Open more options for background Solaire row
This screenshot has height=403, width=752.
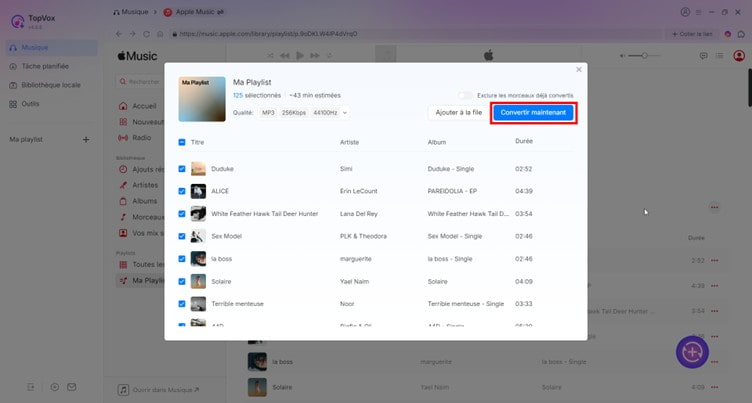[x=715, y=387]
